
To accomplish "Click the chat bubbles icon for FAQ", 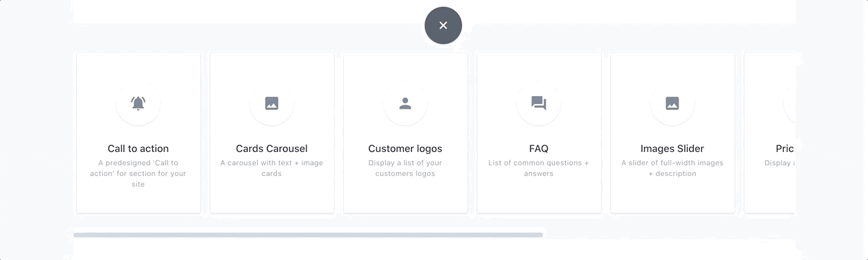I will 539,103.
